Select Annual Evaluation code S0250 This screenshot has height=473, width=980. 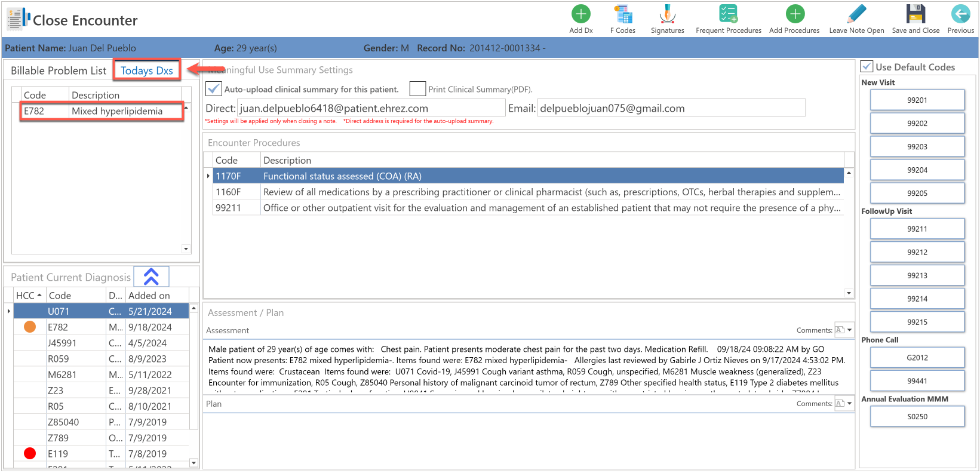(917, 417)
